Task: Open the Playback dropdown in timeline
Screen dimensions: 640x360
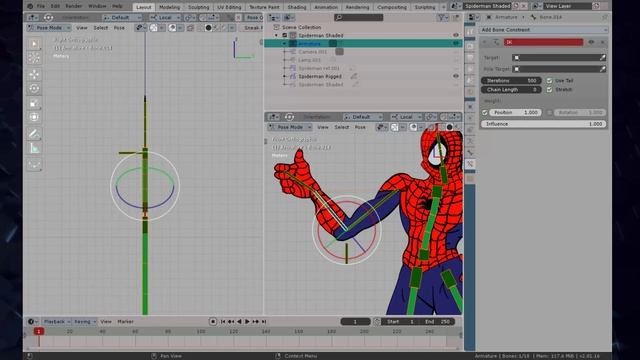Action: (x=56, y=322)
